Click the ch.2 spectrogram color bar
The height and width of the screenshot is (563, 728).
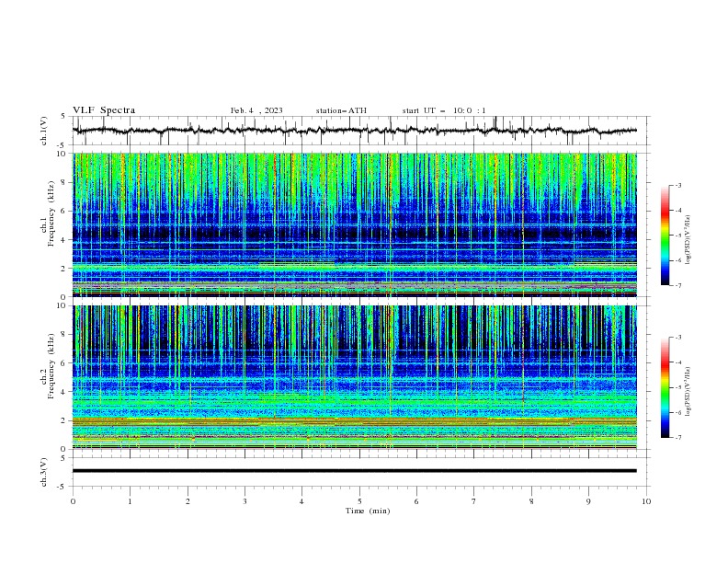click(665, 387)
